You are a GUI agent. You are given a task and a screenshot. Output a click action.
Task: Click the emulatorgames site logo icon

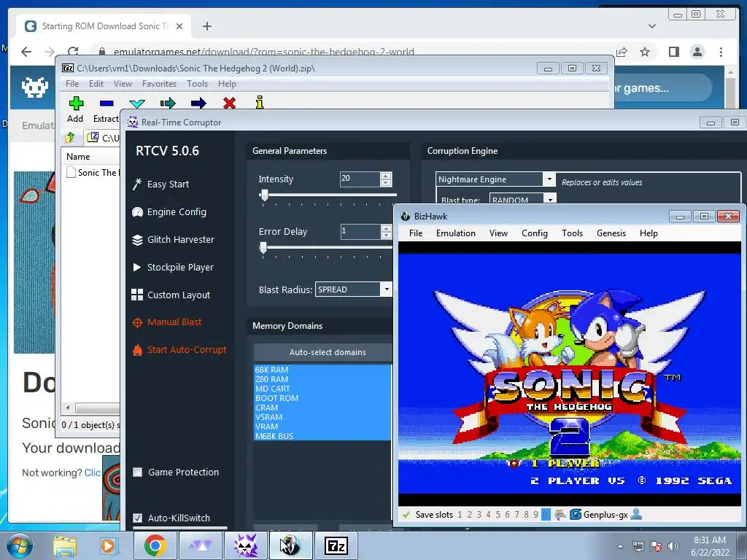tap(35, 87)
